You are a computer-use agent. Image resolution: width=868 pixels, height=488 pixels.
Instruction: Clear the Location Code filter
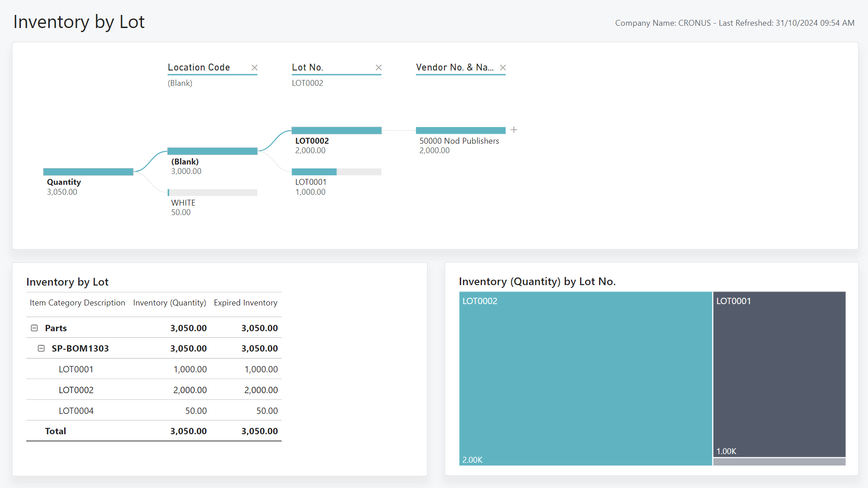254,67
